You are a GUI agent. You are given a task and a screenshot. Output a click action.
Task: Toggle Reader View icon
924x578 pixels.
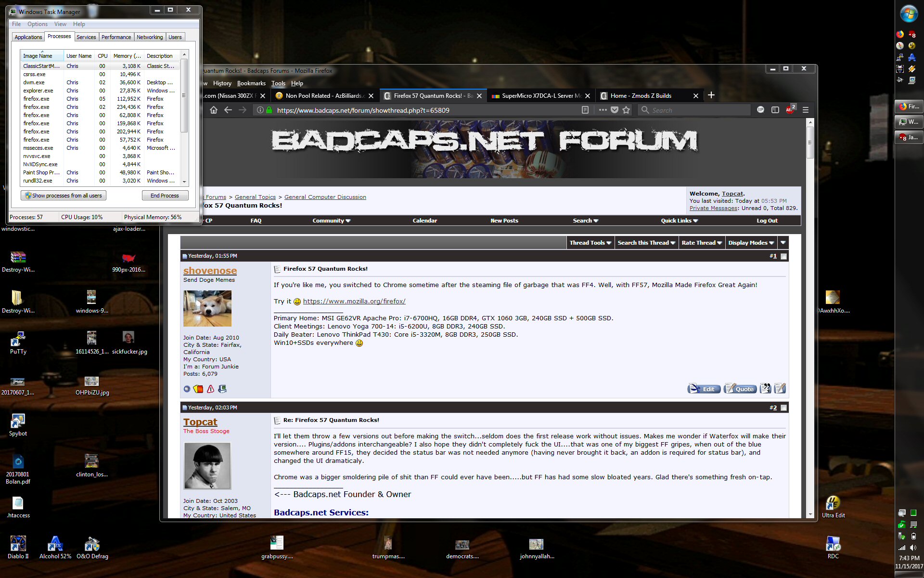point(585,110)
